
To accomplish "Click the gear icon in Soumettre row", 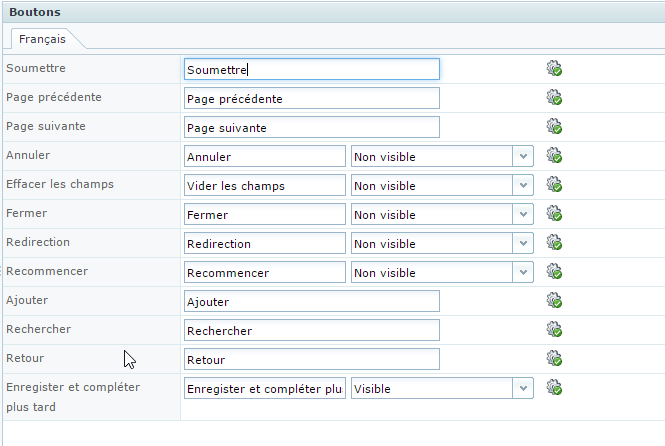I will point(554,68).
